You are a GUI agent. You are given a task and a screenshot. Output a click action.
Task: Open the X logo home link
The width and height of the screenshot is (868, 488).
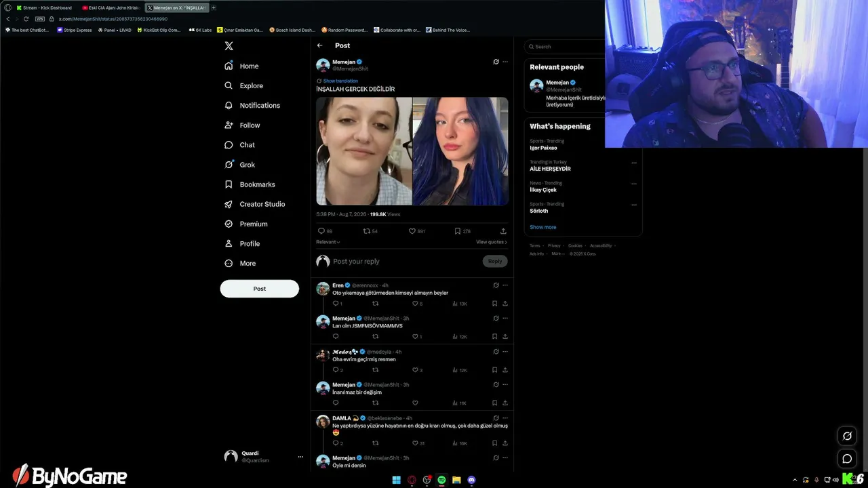[x=229, y=46]
